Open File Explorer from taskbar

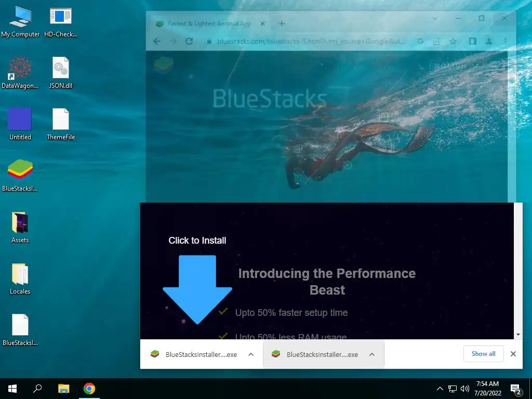[63, 389]
